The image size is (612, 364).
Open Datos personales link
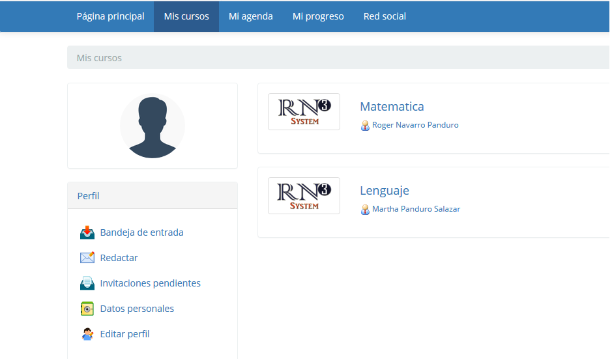137,309
